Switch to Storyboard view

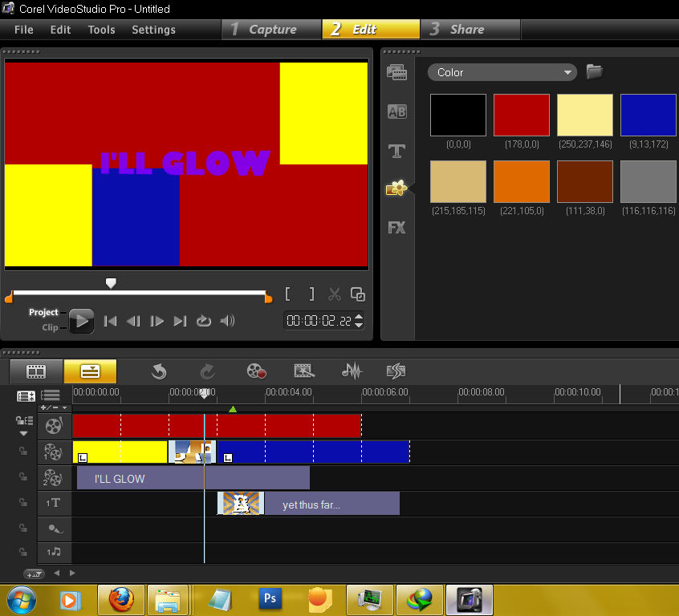35,371
